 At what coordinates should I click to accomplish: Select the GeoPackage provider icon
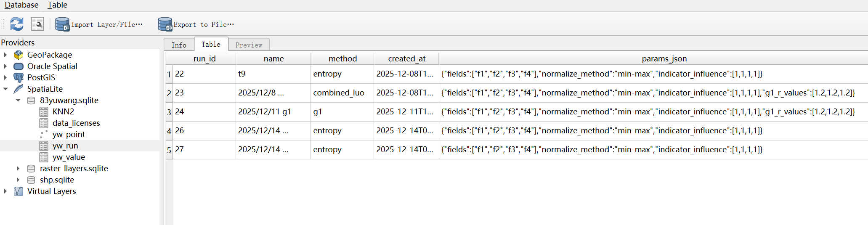19,55
